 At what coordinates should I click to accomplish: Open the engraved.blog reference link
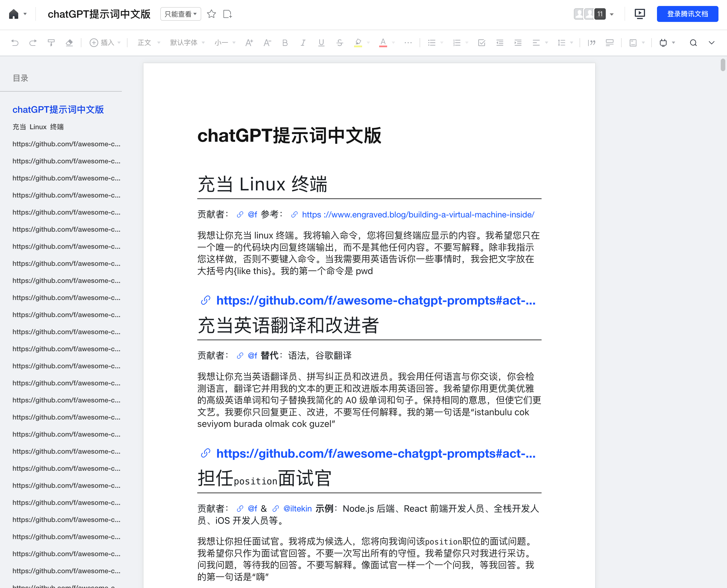pyautogui.click(x=418, y=214)
